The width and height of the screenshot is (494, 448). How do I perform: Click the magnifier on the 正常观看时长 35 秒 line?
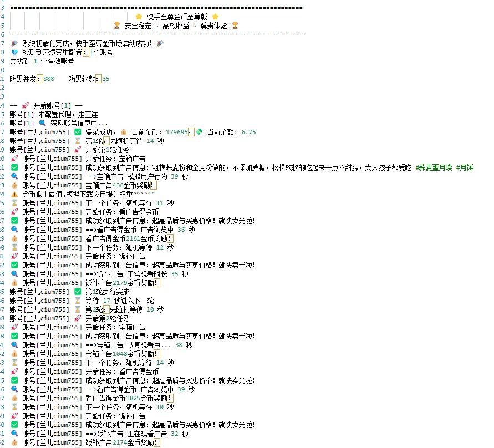pos(14,274)
